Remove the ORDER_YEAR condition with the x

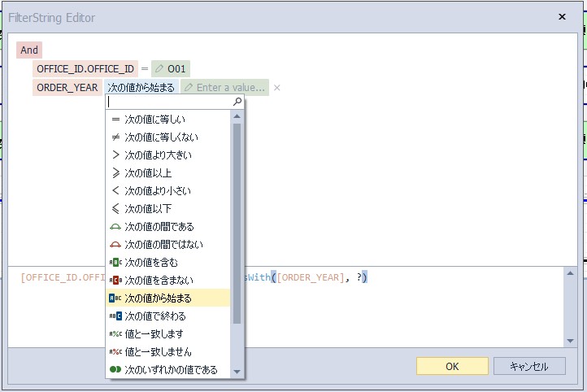pyautogui.click(x=276, y=88)
